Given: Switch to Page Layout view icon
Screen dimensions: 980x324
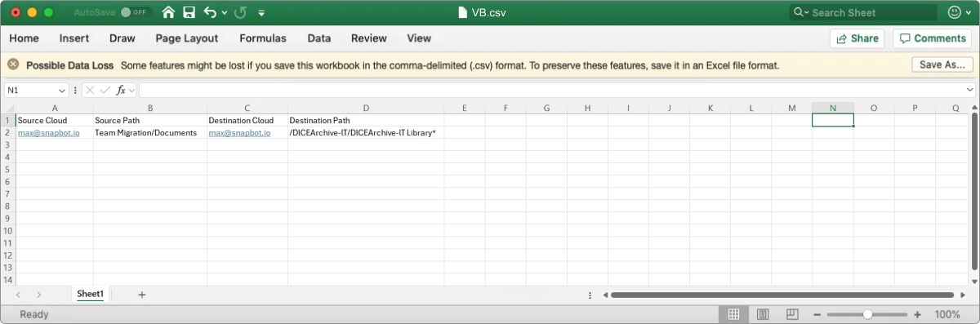Looking at the screenshot, I should click(x=762, y=314).
